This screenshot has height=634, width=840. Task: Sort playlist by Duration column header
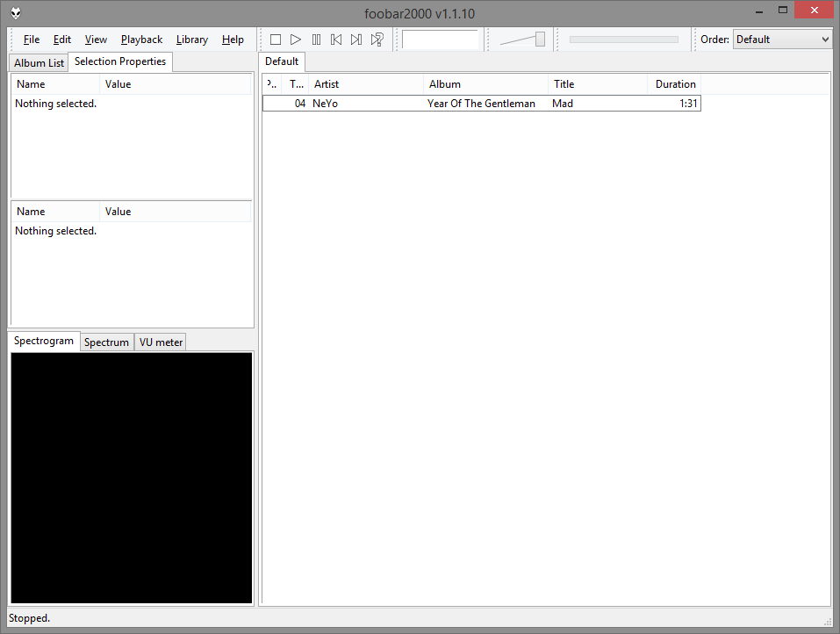(674, 84)
